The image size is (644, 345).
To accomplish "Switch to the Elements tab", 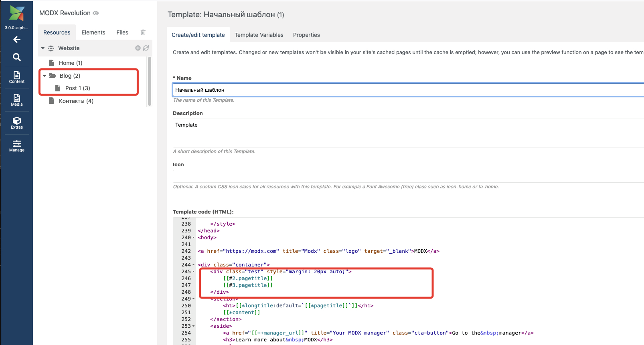I will tap(93, 32).
